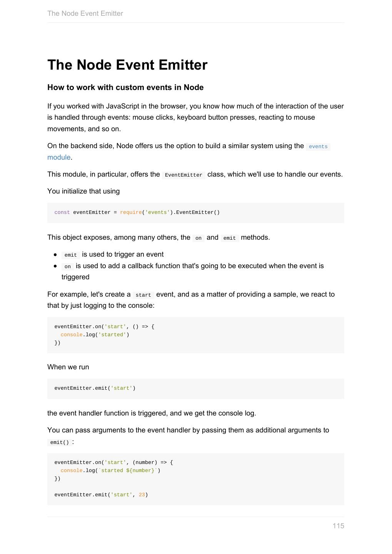Image resolution: width=392 pixels, height=554 pixels.
Task: Click the (number) => arrow function code line
Action: click(x=113, y=462)
